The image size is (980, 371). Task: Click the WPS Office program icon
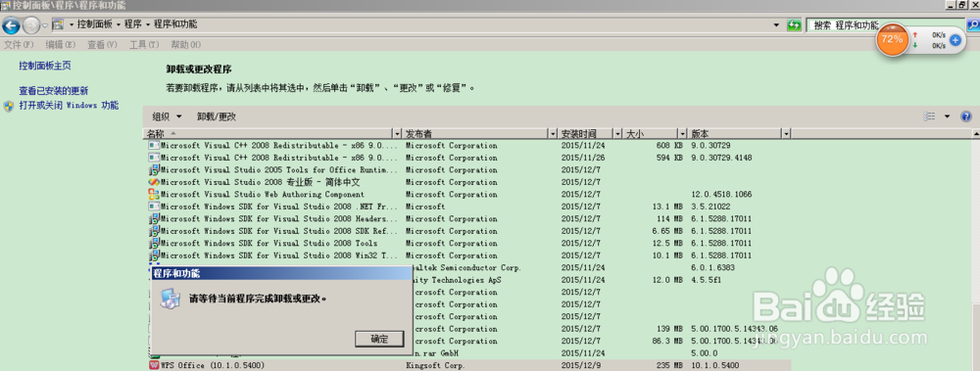point(154,365)
